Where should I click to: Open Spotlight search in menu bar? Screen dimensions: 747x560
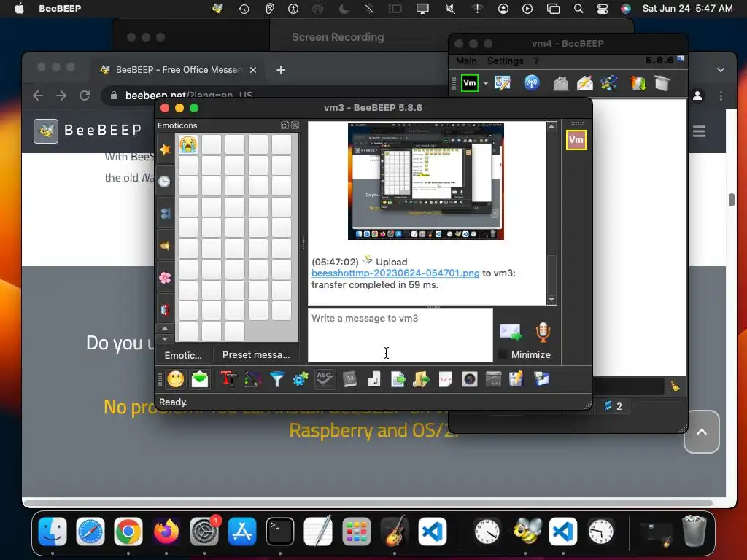point(578,9)
